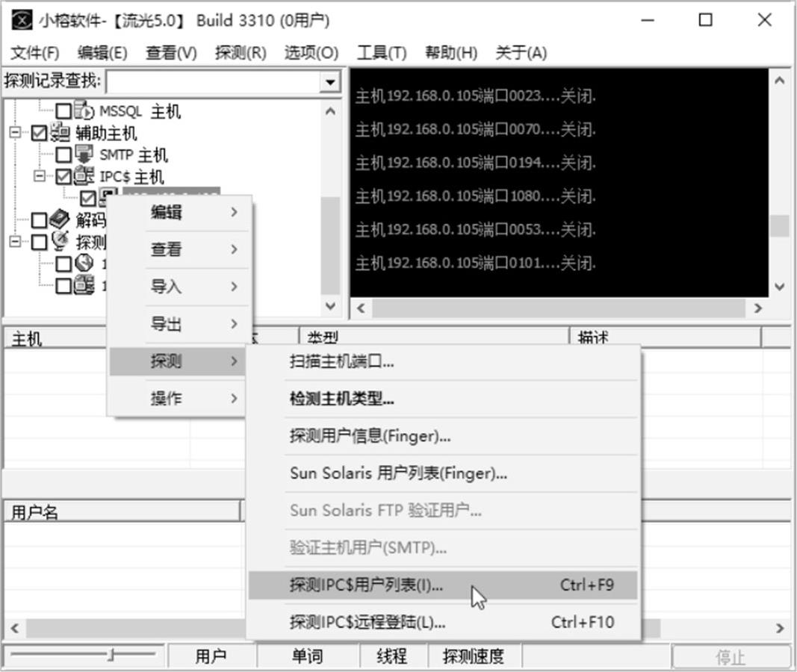
Task: Click bottom list horizontal scrollbar left arrow
Action: [x=15, y=628]
